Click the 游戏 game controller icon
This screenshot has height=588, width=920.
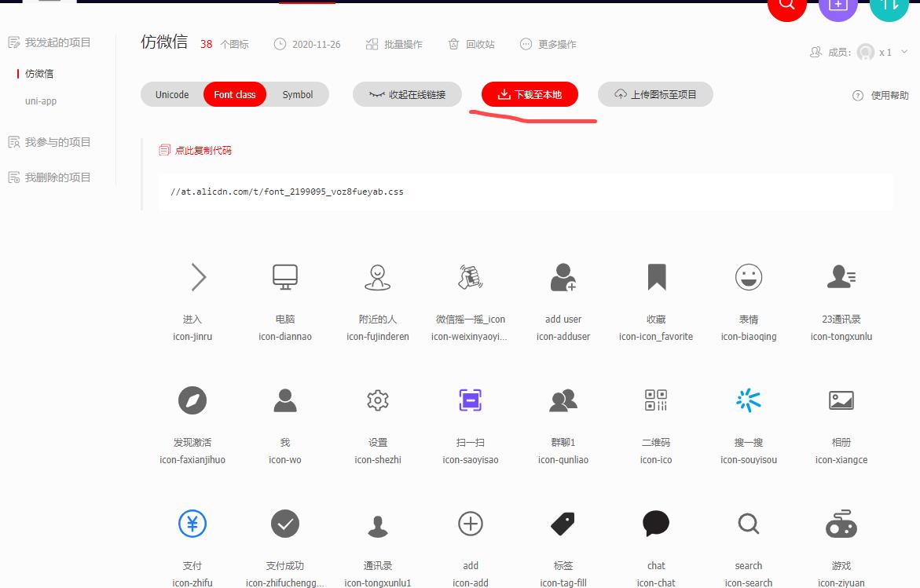pos(841,524)
